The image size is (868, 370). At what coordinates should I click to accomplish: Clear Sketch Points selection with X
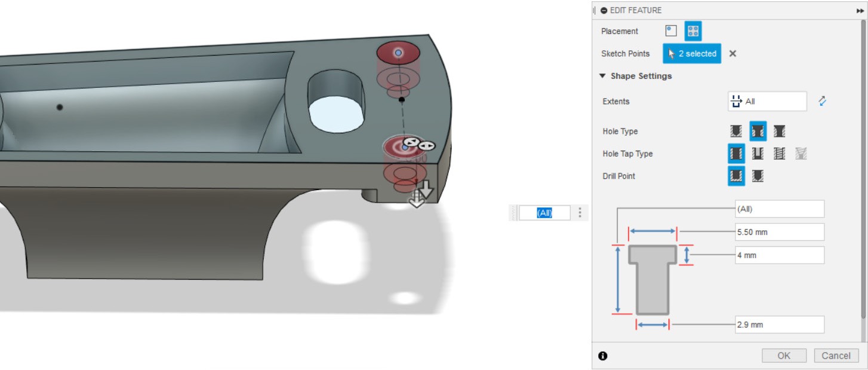(x=732, y=53)
